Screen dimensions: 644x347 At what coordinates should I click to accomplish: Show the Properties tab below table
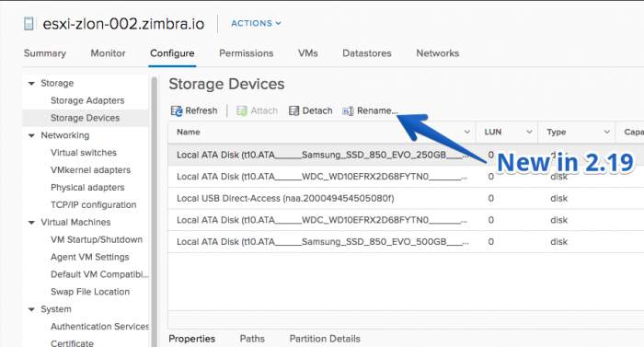pos(191,339)
